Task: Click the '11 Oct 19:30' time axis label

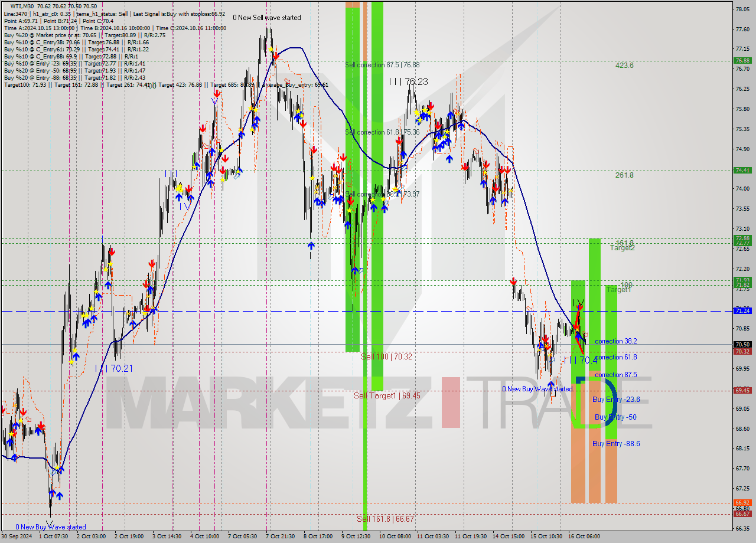Action: point(470,537)
